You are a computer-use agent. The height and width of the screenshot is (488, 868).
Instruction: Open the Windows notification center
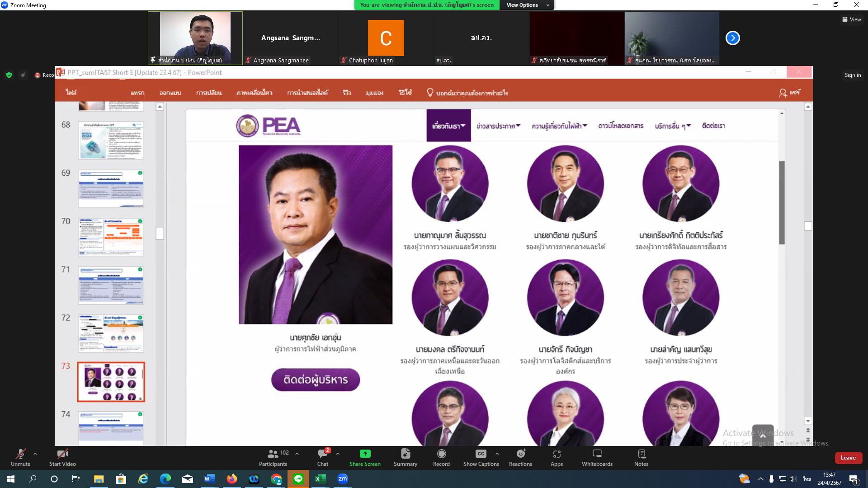click(854, 479)
